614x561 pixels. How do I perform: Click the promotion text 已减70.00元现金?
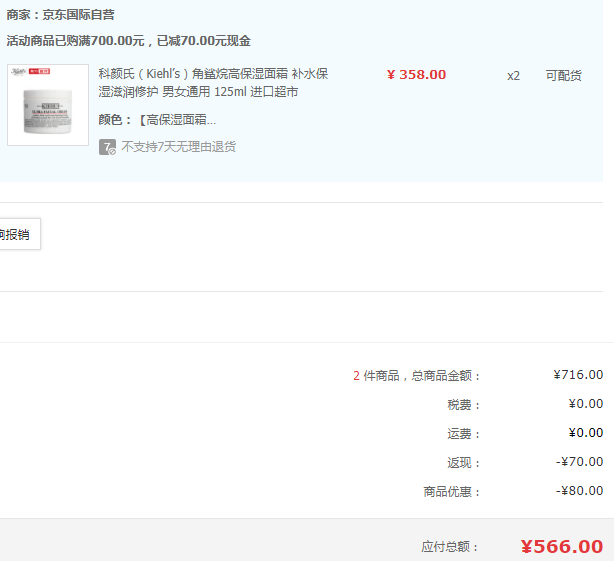[x=204, y=41]
